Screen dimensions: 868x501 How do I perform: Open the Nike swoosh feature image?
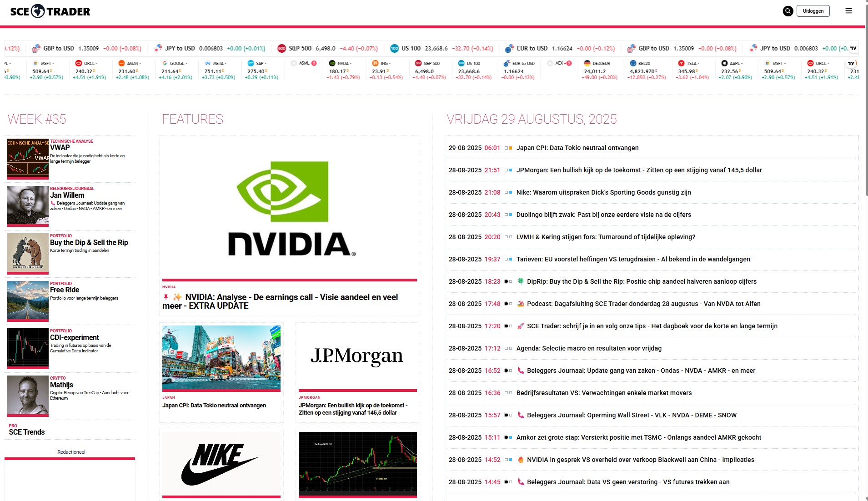(x=221, y=464)
